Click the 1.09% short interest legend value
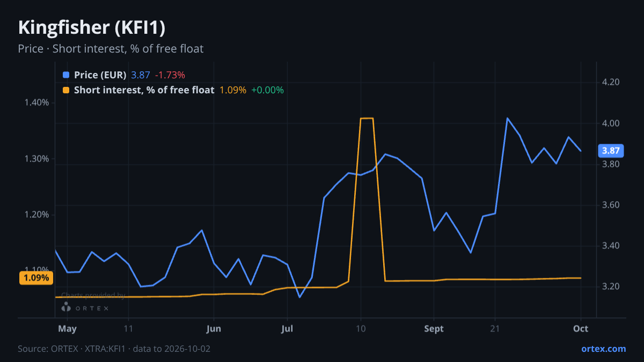Screen dimensions: 644x362 233,90
